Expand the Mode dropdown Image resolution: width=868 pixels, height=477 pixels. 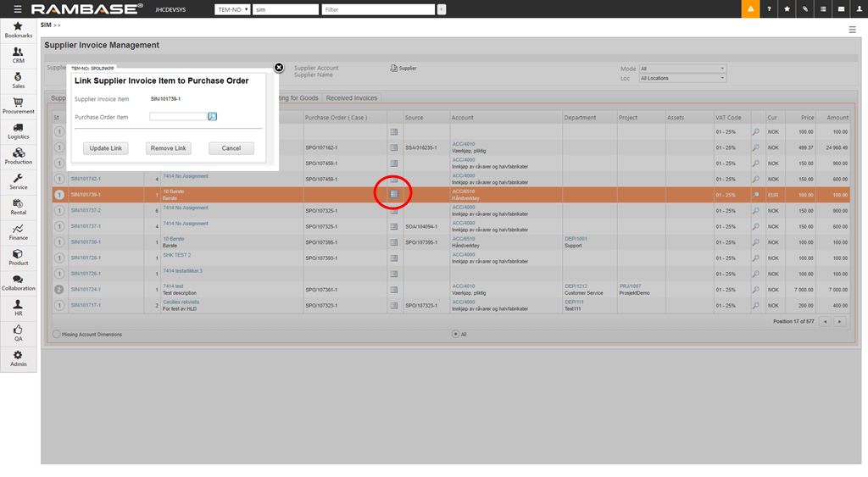(x=682, y=69)
